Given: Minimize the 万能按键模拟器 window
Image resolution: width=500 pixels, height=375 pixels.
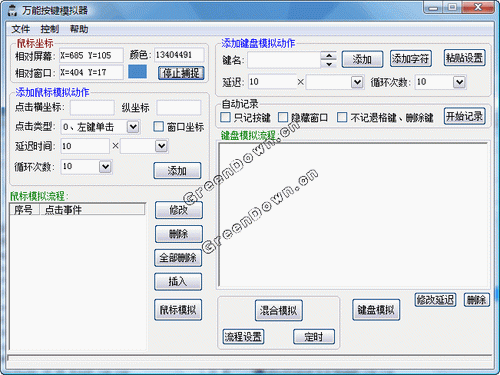Looking at the screenshot, I should tap(433, 7).
